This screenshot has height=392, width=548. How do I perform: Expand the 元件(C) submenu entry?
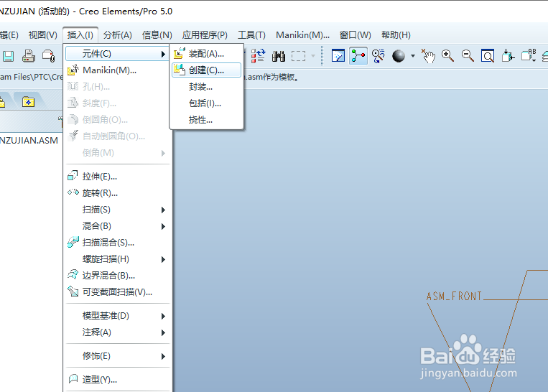point(116,54)
